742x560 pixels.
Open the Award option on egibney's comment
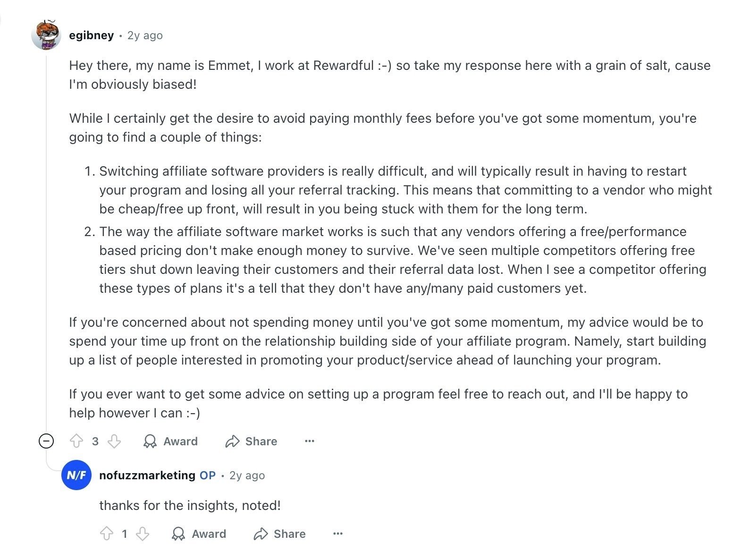pyautogui.click(x=171, y=441)
